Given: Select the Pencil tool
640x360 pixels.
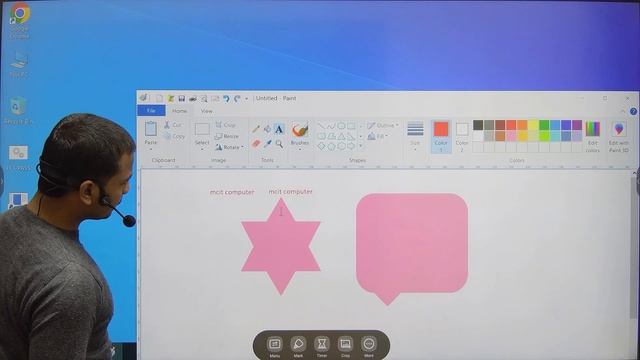Looking at the screenshot, I should point(256,129).
